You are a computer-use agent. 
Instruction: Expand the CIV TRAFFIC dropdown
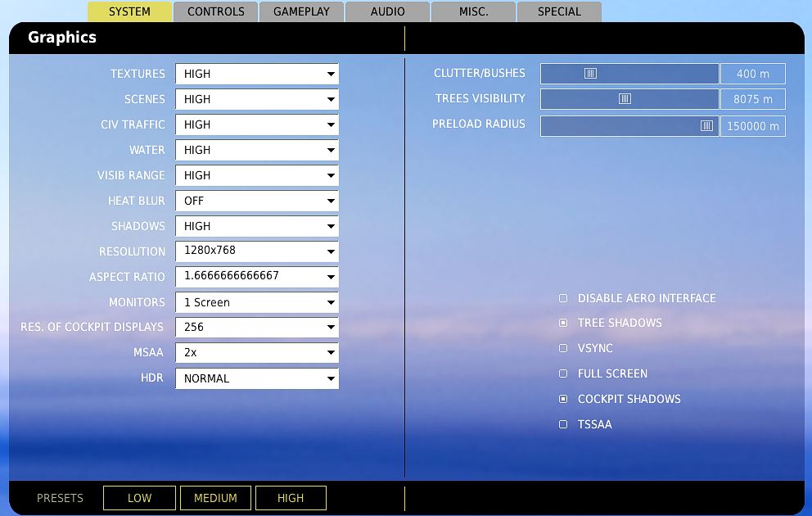pyautogui.click(x=257, y=124)
